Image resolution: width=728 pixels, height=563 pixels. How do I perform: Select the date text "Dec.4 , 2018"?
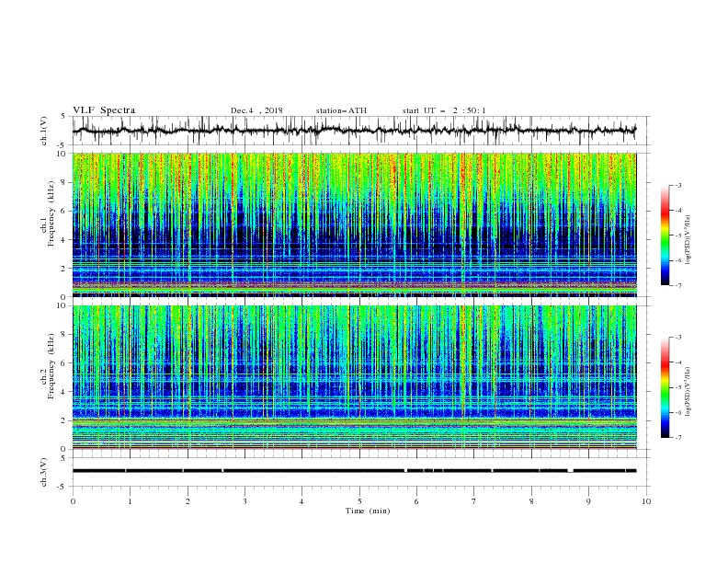pos(256,110)
